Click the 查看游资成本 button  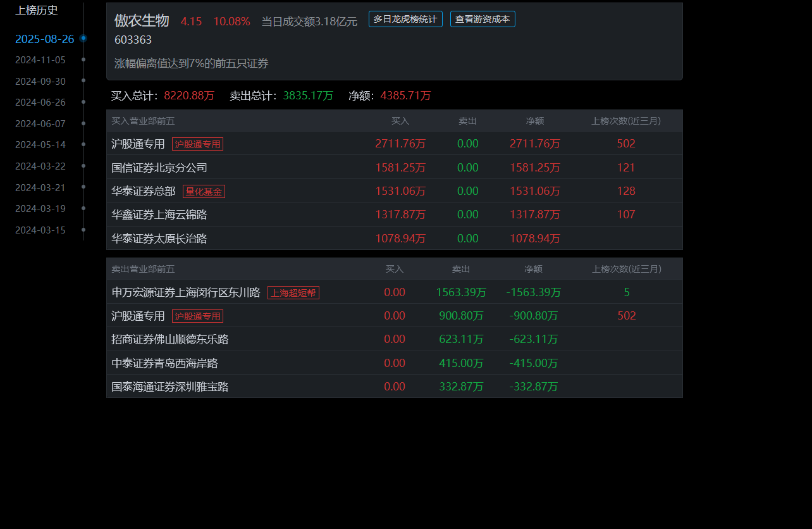click(483, 19)
